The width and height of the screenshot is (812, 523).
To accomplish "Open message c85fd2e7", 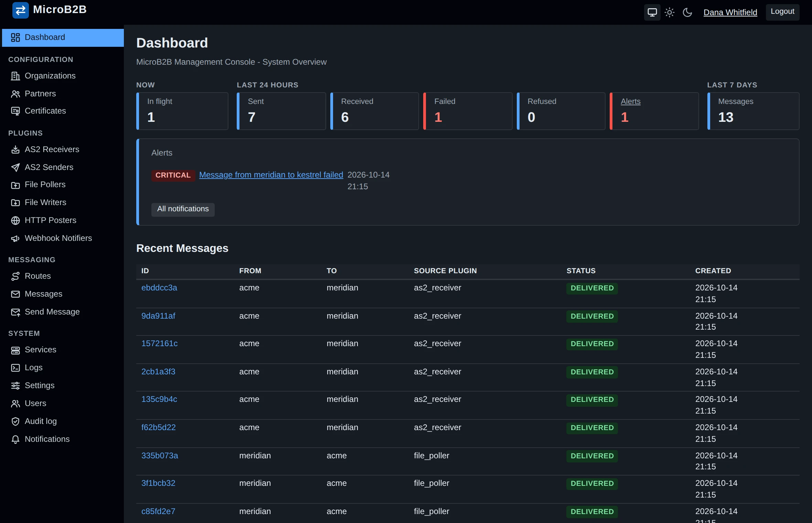I will pos(158,511).
